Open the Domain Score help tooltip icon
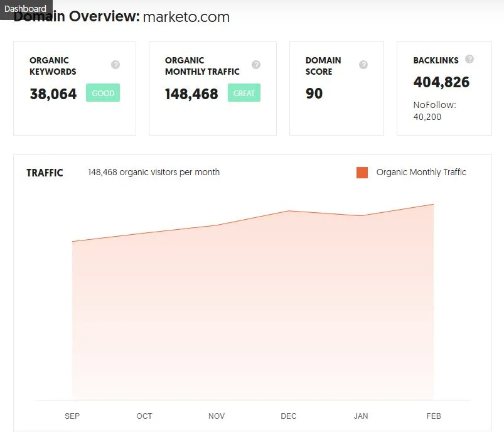The height and width of the screenshot is (437, 504). pos(363,65)
